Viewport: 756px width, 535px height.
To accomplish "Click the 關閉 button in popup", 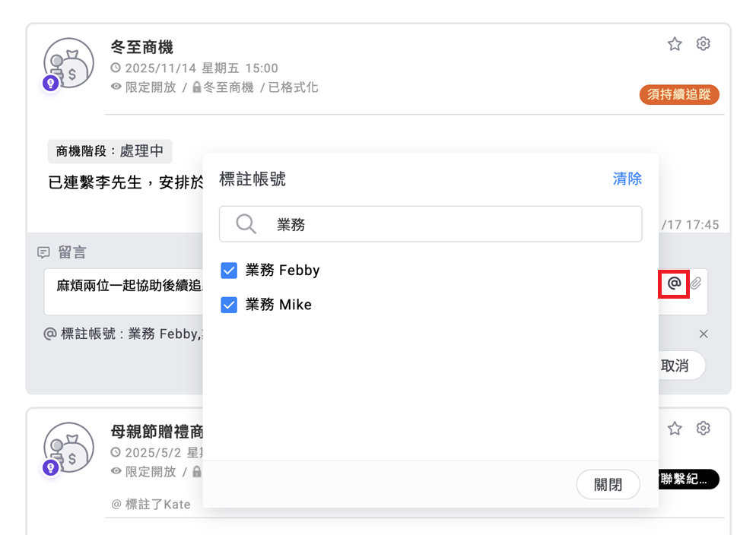I will (x=608, y=485).
